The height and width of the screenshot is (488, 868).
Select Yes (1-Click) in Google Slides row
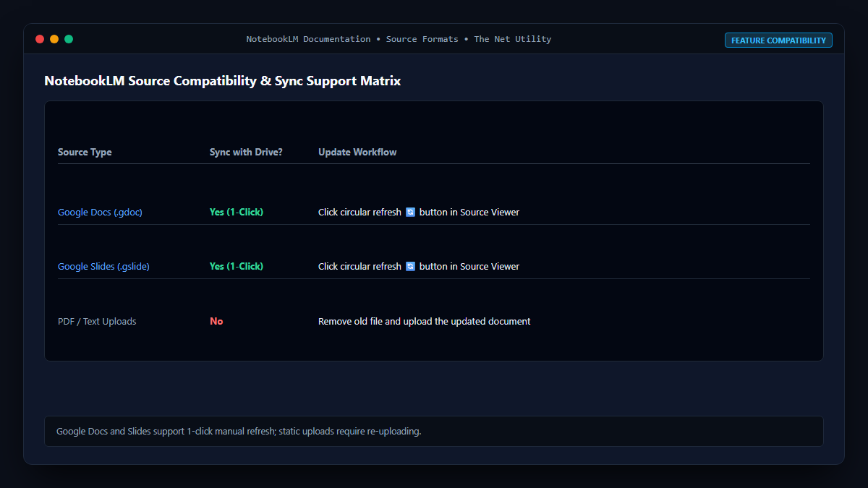click(x=237, y=267)
